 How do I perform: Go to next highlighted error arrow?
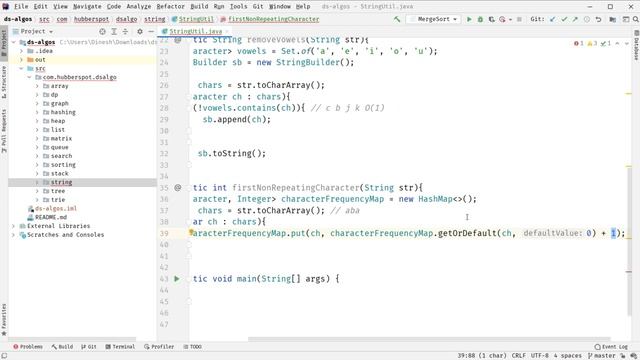pos(627,43)
